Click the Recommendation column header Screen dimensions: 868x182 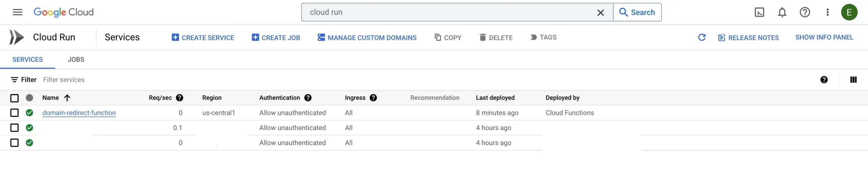435,98
